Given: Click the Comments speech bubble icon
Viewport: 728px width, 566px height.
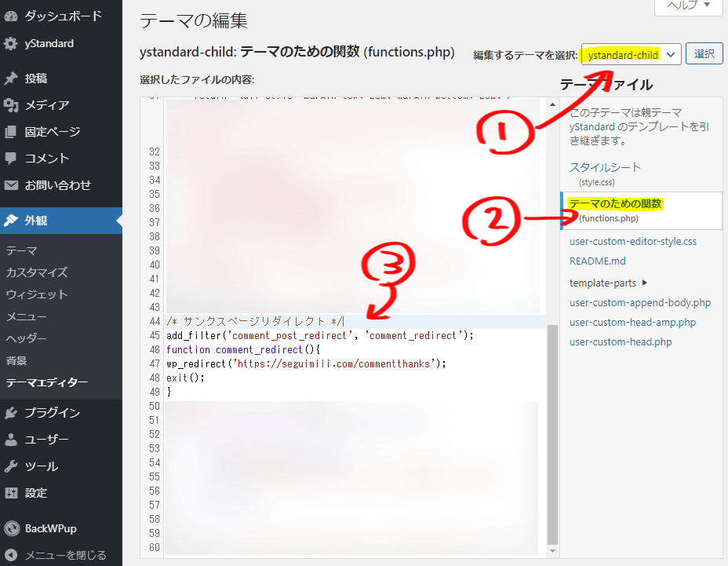Looking at the screenshot, I should point(11,159).
